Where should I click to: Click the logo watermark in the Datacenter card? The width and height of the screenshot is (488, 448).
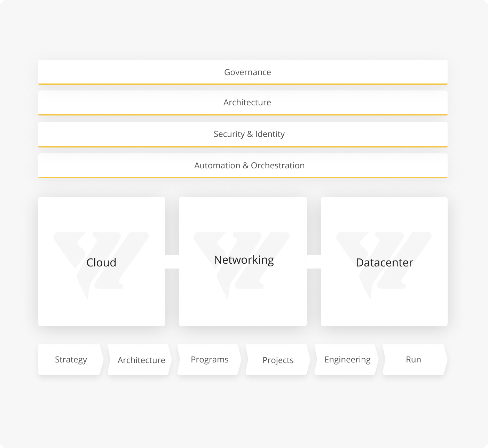pyautogui.click(x=384, y=266)
